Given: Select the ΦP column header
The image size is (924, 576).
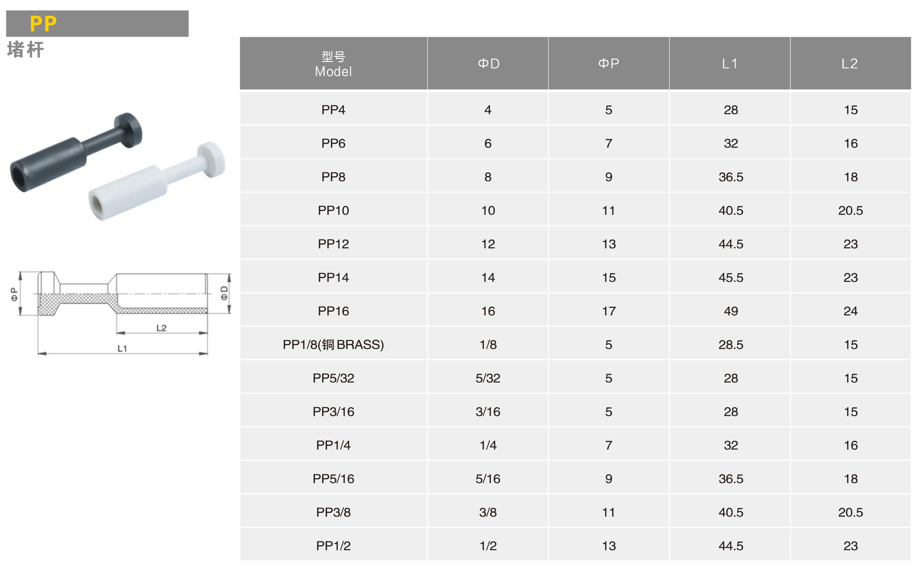Looking at the screenshot, I should coord(609,64).
